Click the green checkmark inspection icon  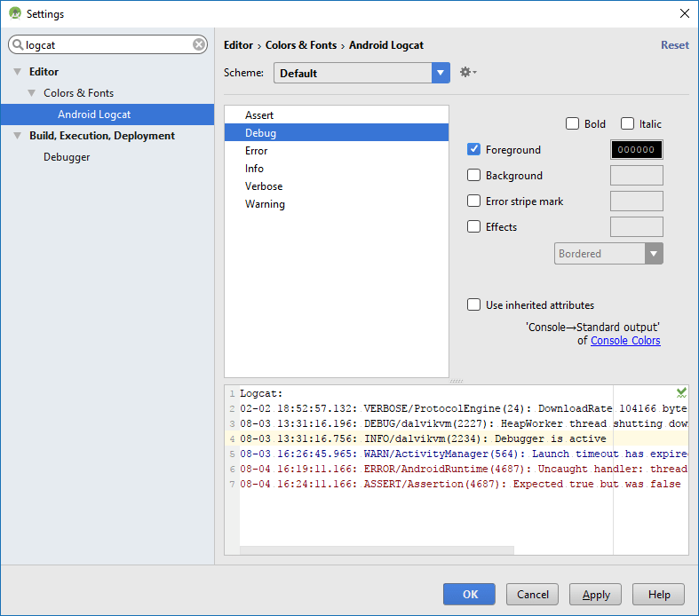(x=680, y=392)
